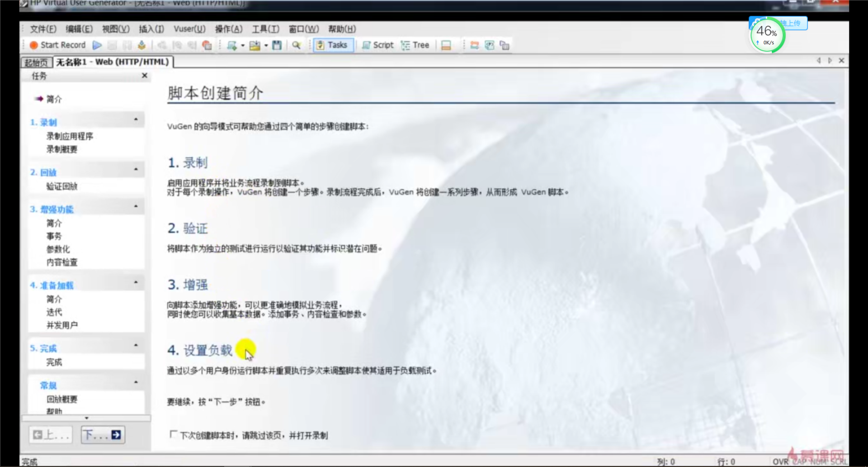Open the 验证回放 task
This screenshot has height=467, width=868.
[x=62, y=186]
